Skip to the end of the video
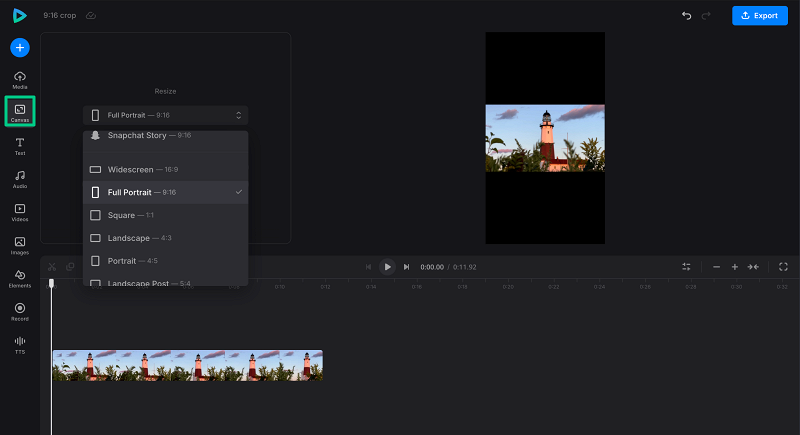 pyautogui.click(x=406, y=267)
